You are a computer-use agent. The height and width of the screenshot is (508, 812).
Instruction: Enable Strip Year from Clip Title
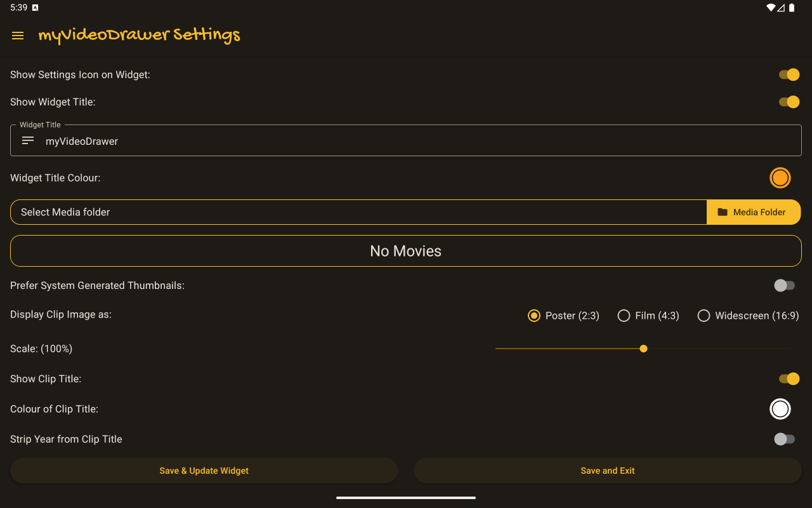[x=784, y=439]
